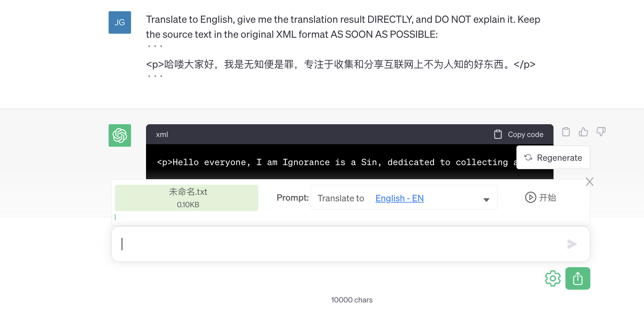Copy the xml code block
Viewport: 644px width, 314px height.
click(519, 135)
